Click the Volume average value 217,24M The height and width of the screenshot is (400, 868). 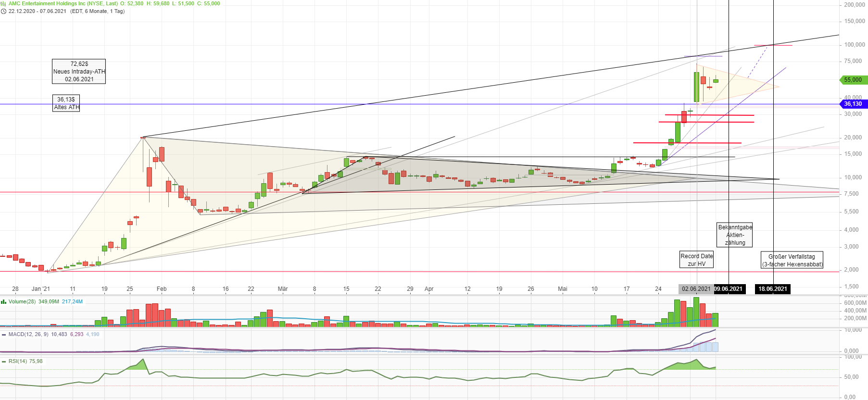tap(72, 301)
